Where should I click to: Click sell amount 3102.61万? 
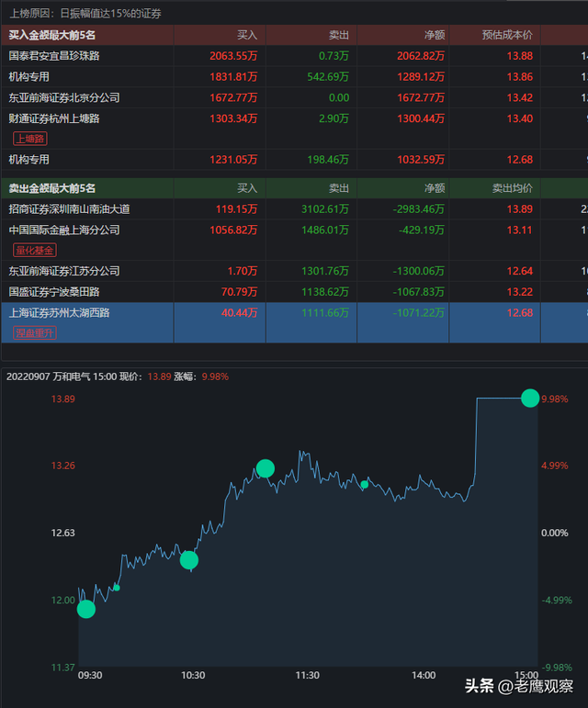point(325,209)
